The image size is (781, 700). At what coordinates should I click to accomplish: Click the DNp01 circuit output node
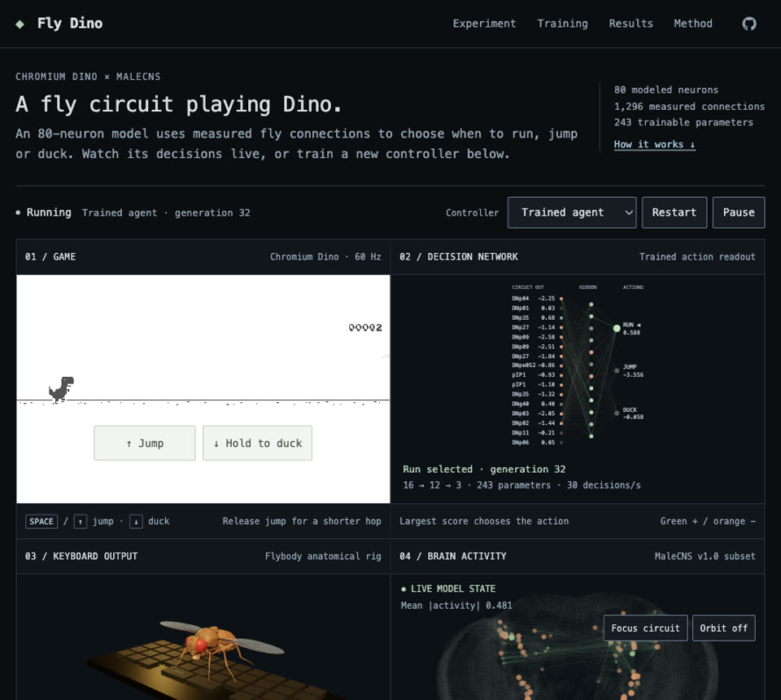(561, 308)
